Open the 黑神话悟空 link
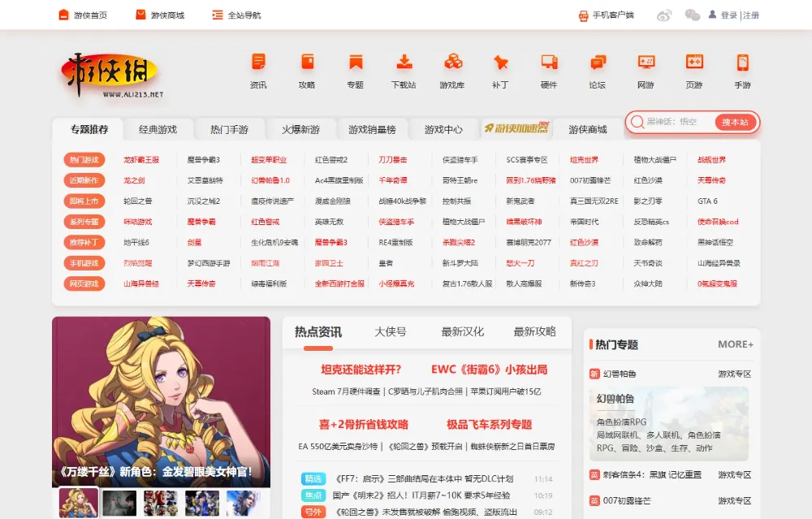Screen dimensions: 812x519 coord(715,242)
